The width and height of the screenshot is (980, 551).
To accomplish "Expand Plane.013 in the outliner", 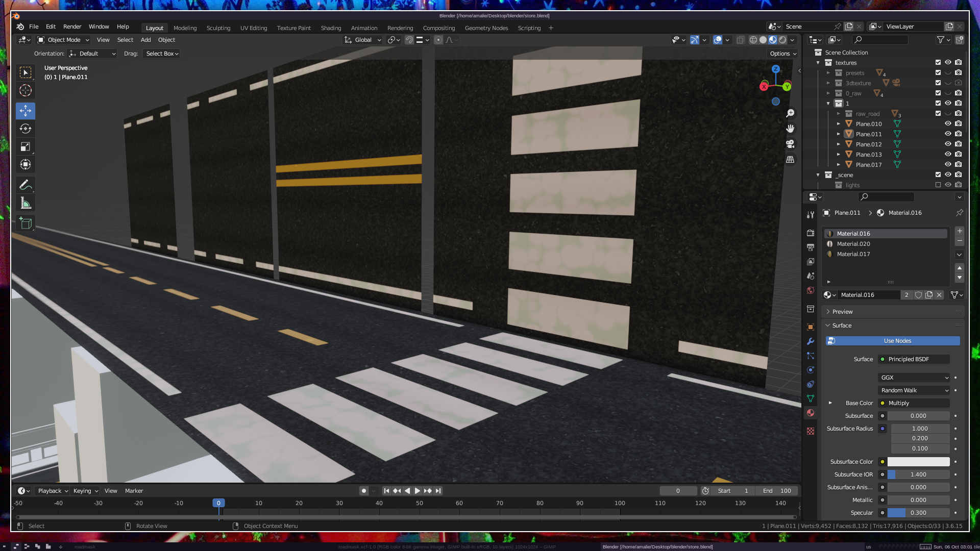I will tap(838, 154).
